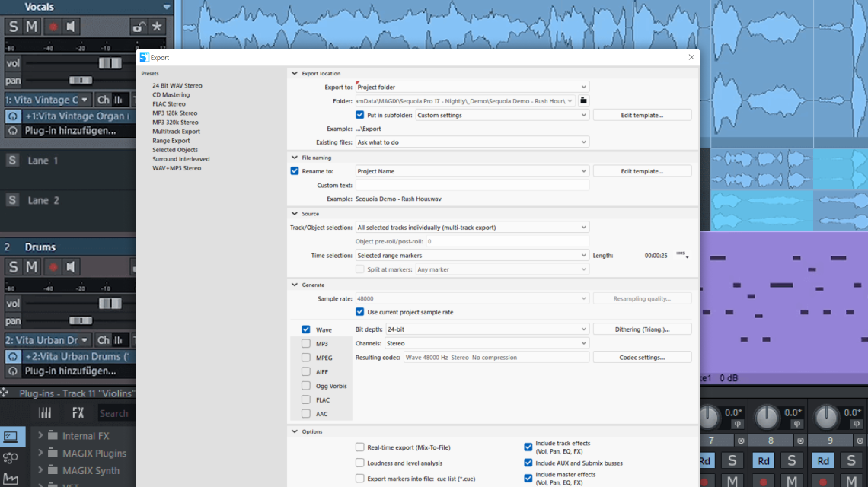Click the plug-in Search field

click(x=115, y=413)
